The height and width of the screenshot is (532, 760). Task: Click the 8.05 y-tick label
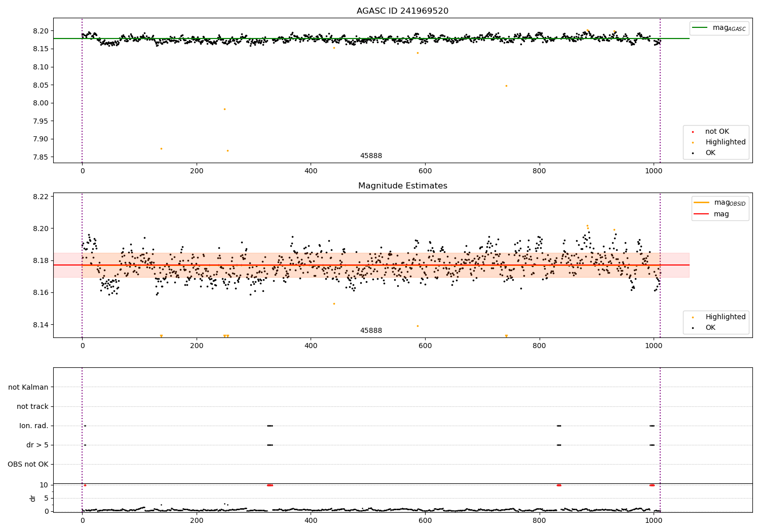coord(41,85)
